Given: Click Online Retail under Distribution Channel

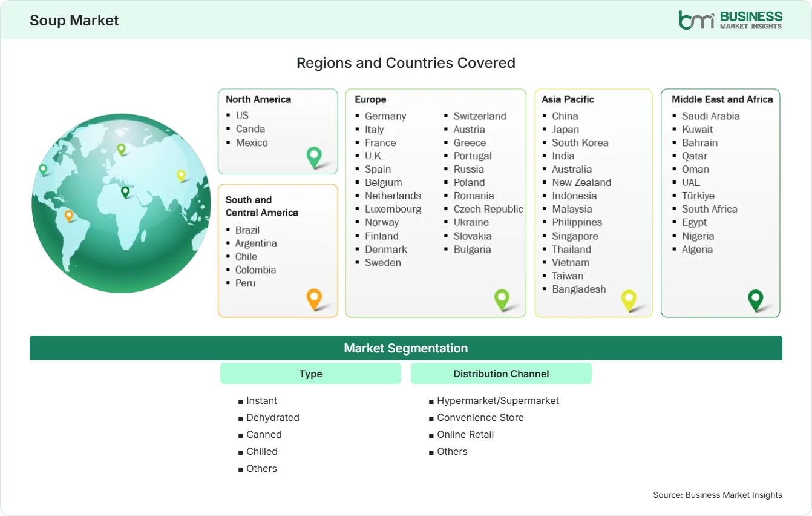Looking at the screenshot, I should coord(465,435).
